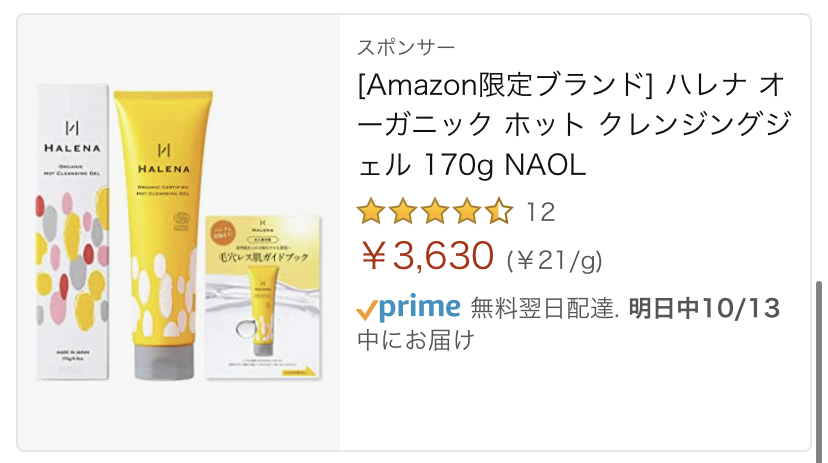Click the (¥21/g) unit price
Screen dimensions: 828x463
tap(554, 260)
